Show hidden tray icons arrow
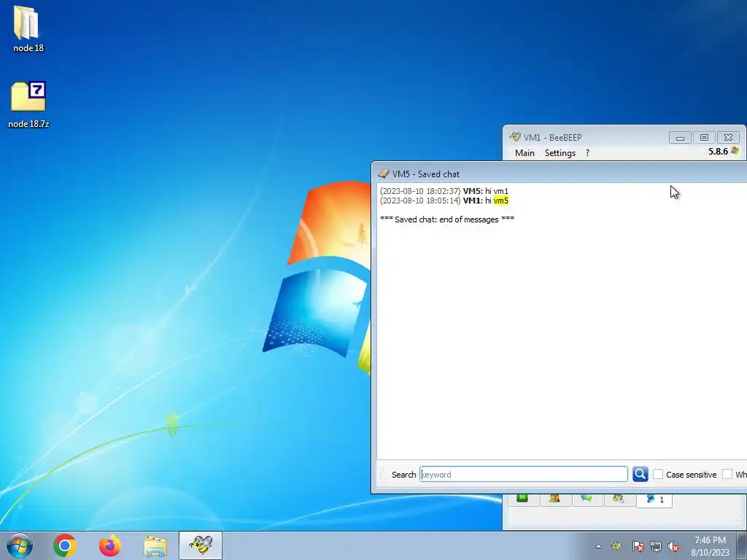Image resolution: width=747 pixels, height=560 pixels. click(598, 546)
